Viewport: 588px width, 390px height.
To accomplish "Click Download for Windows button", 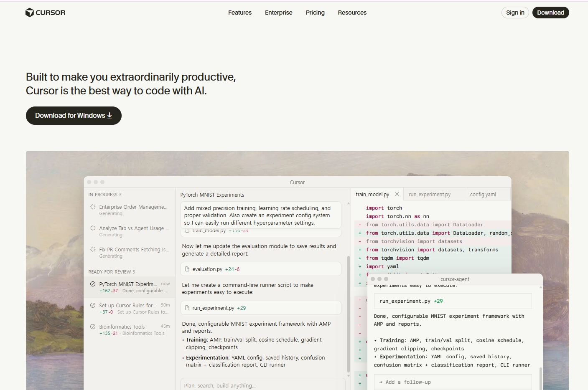I will pos(74,116).
